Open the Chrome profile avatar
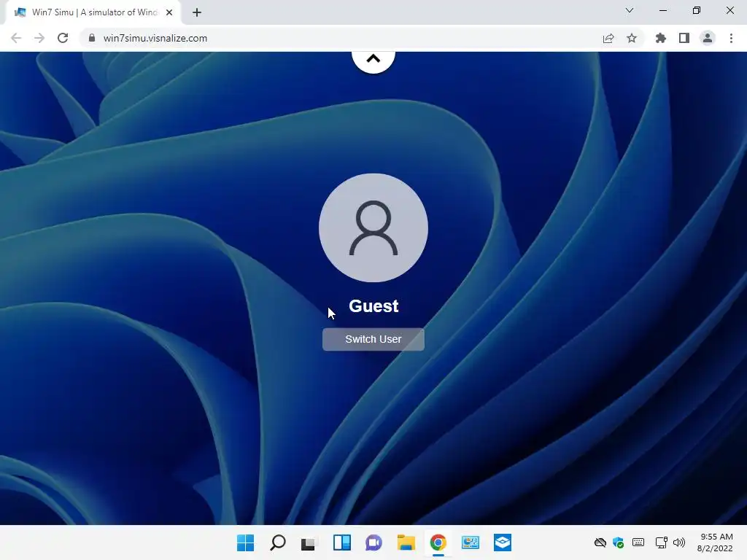This screenshot has height=560, width=747. pos(708,38)
